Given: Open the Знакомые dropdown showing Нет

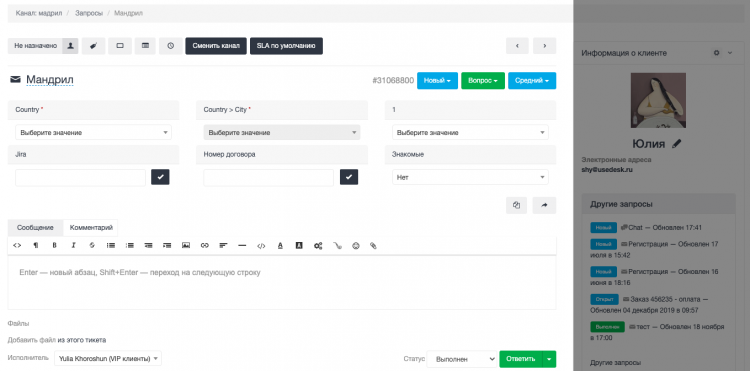Looking at the screenshot, I should [x=470, y=177].
